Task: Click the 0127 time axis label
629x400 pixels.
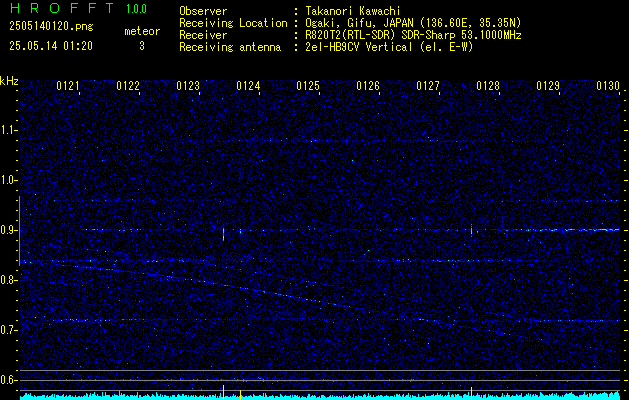Action: click(x=428, y=86)
